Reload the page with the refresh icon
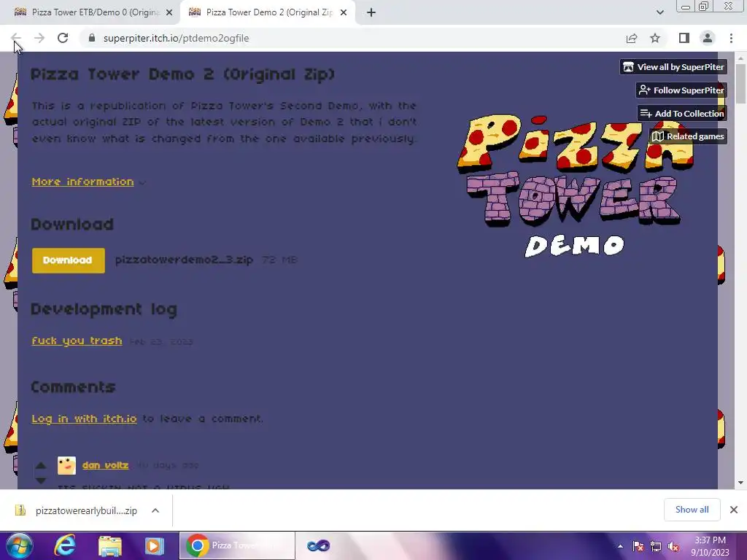 (63, 38)
